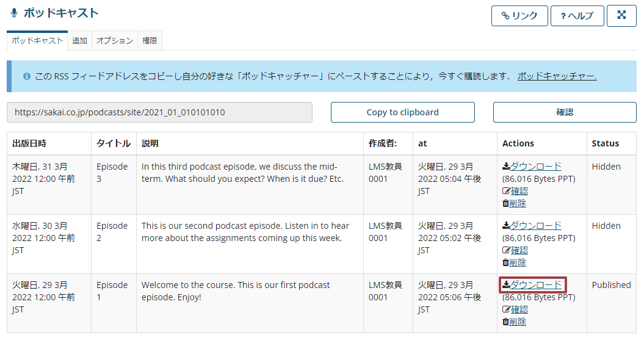Image resolution: width=644 pixels, height=346 pixels.
Task: Click the microphone icon beside ポッドキャスト title
Action: click(14, 13)
